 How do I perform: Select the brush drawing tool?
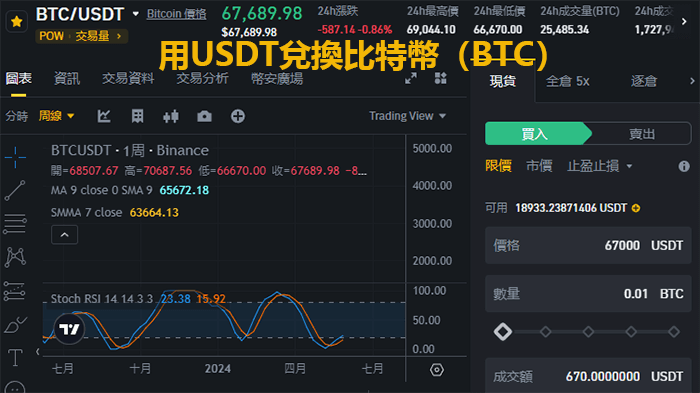point(15,325)
